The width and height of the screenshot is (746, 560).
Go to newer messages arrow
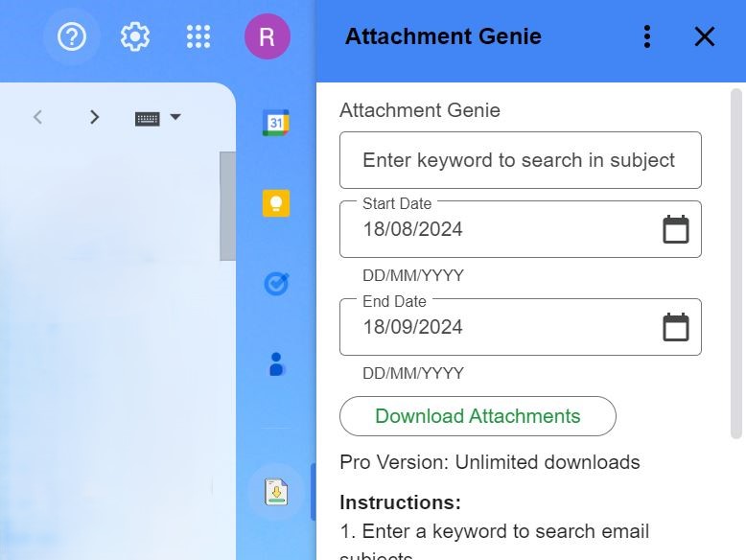click(38, 117)
